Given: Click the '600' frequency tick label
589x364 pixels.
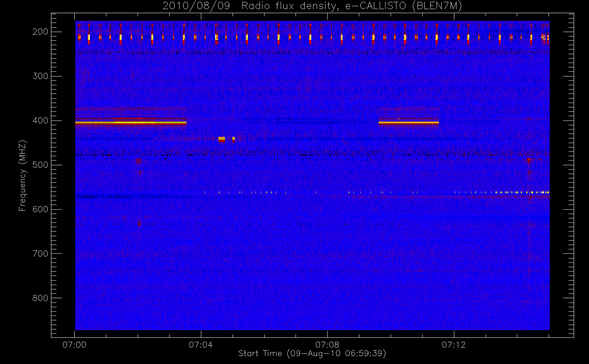Looking at the screenshot, I should point(40,209).
